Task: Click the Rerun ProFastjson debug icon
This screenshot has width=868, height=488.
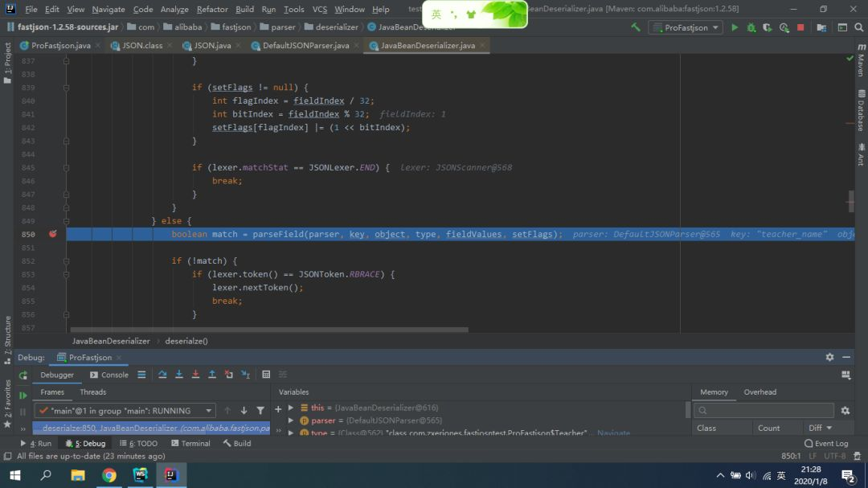Action: pyautogui.click(x=23, y=375)
